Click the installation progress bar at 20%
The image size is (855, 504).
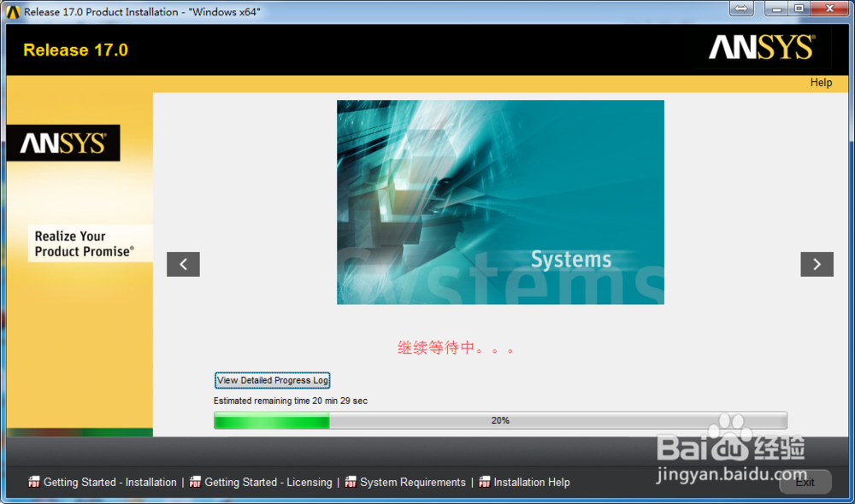500,420
